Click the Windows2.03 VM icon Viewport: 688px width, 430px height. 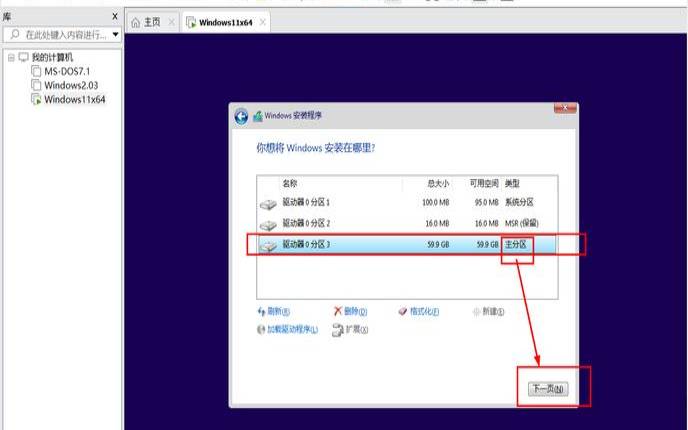click(36, 85)
